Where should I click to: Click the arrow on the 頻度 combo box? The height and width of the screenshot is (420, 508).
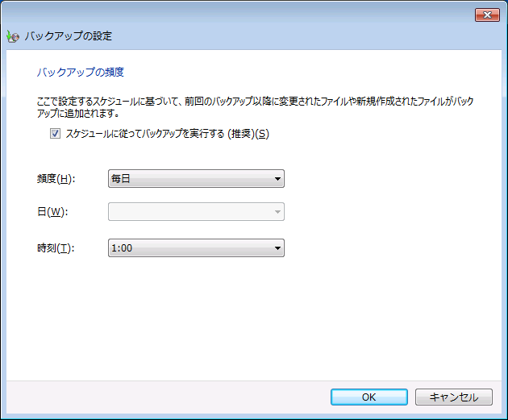[x=277, y=178]
